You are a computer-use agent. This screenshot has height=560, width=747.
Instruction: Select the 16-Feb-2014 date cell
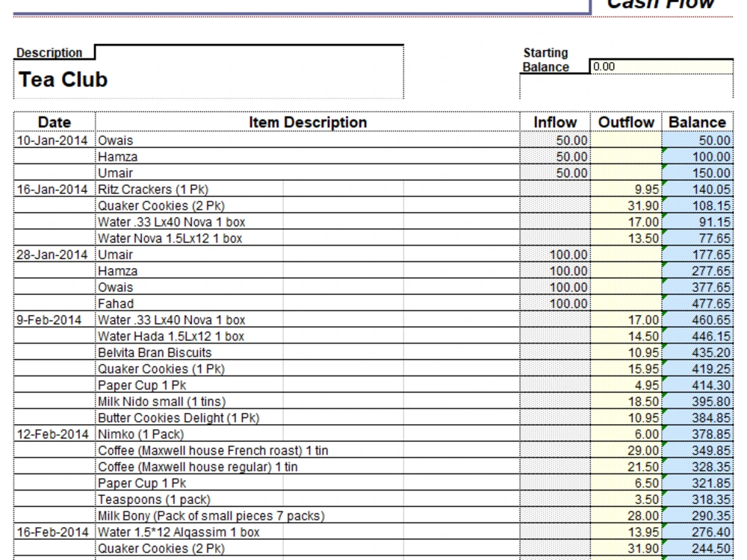(x=55, y=532)
